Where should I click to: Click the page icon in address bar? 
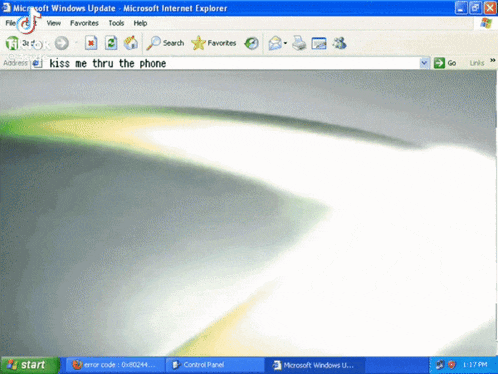[x=37, y=63]
